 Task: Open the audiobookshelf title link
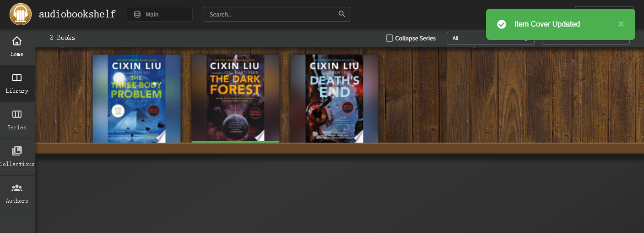click(77, 14)
